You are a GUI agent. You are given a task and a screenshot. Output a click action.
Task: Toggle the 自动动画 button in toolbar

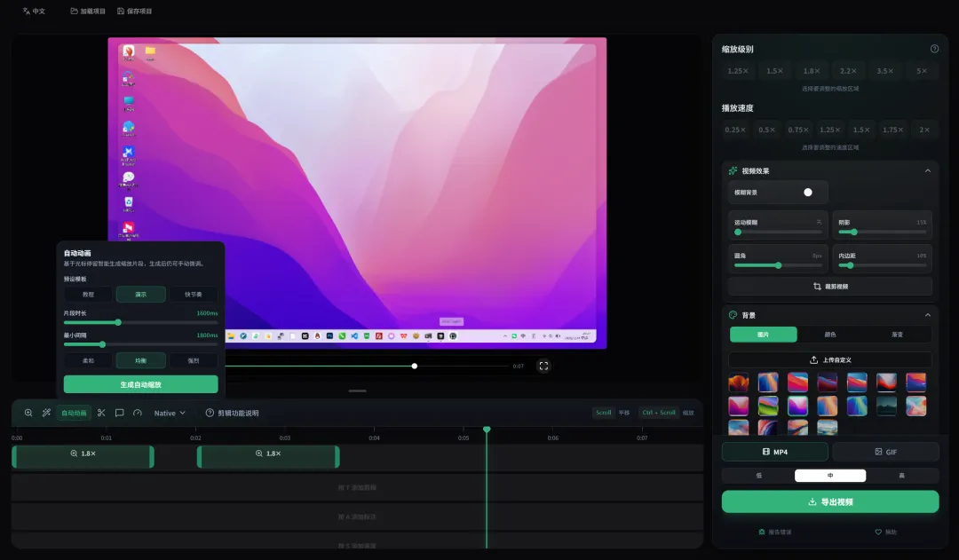(x=74, y=414)
